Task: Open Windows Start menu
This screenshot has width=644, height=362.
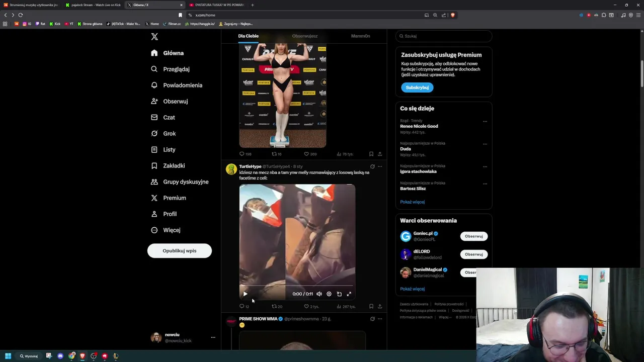Action: coord(8,356)
